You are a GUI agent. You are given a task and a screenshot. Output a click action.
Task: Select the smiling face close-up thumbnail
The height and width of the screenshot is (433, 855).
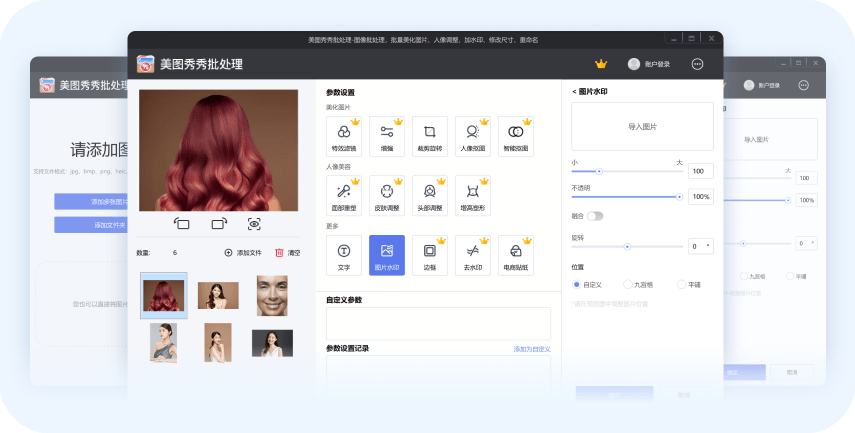pyautogui.click(x=271, y=295)
